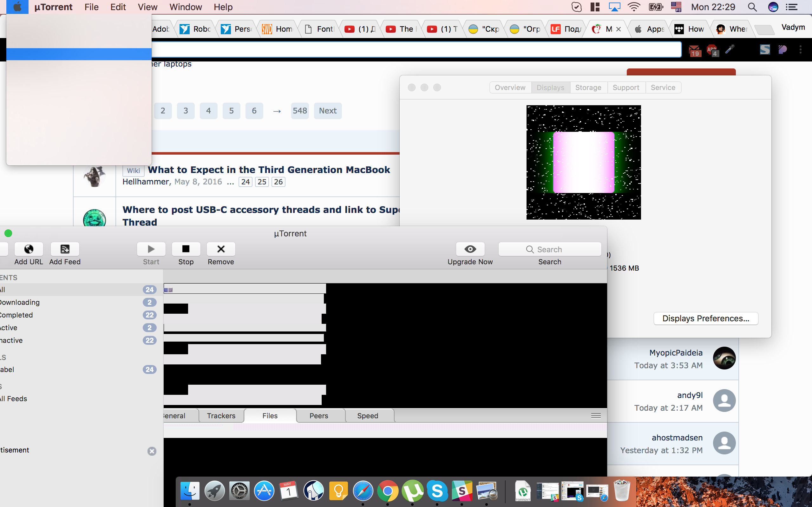The width and height of the screenshot is (812, 507).
Task: Open Chrome from the Dock
Action: [388, 491]
